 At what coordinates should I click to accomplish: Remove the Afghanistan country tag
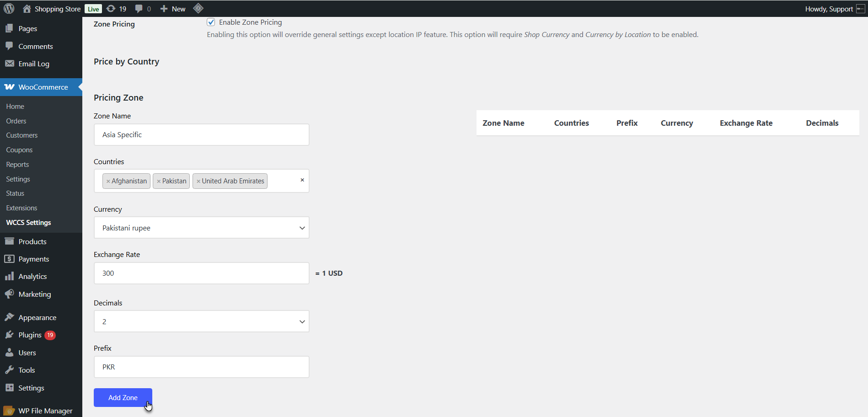[108, 181]
